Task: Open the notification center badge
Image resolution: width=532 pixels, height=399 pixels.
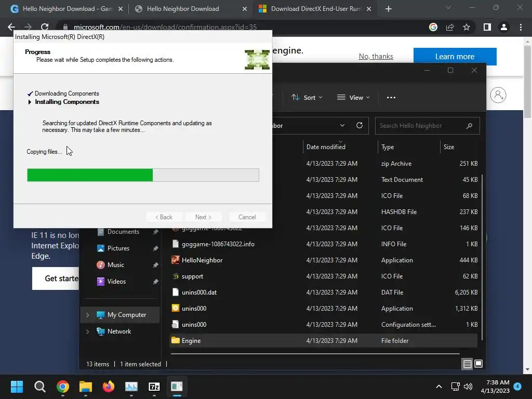Action: click(517, 386)
